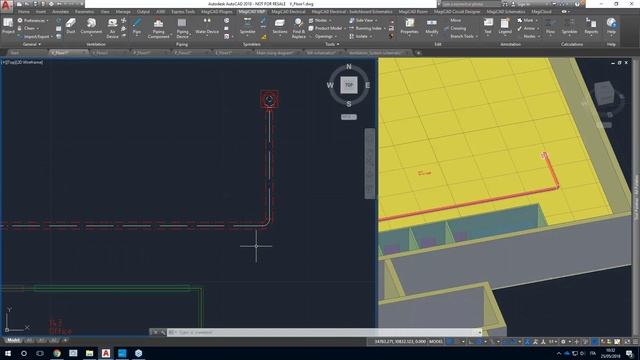Toggle grid display in status bar
The width and height of the screenshot is (640, 360).
click(x=450, y=341)
